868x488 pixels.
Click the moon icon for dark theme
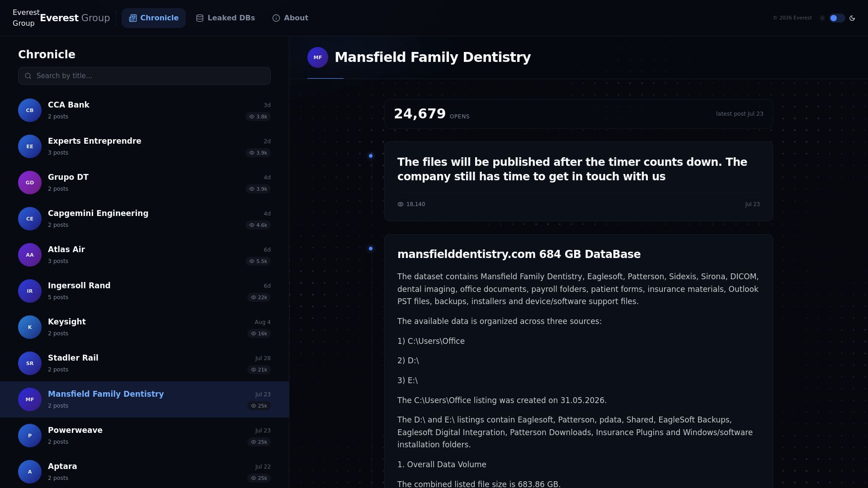point(852,18)
